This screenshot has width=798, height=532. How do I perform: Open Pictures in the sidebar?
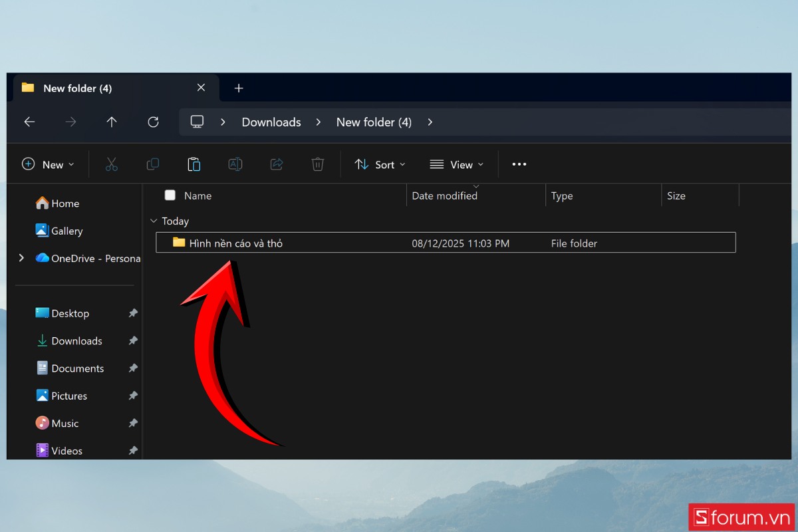[69, 396]
